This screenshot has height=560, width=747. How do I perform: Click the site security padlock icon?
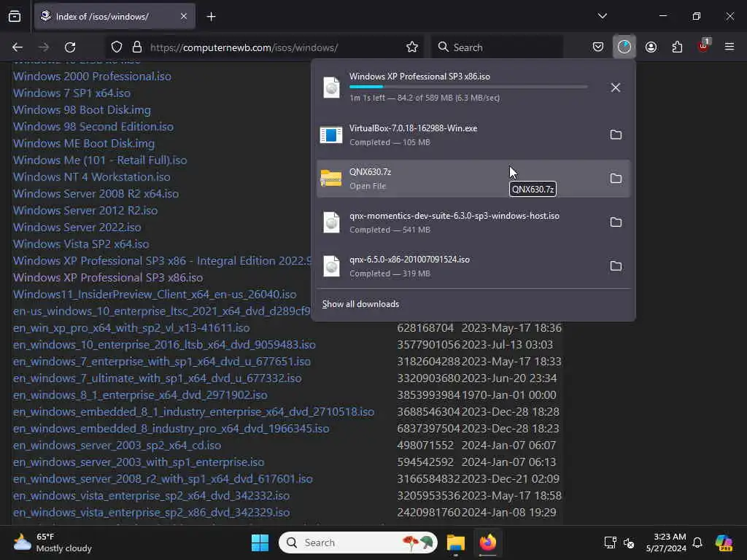[x=137, y=47]
